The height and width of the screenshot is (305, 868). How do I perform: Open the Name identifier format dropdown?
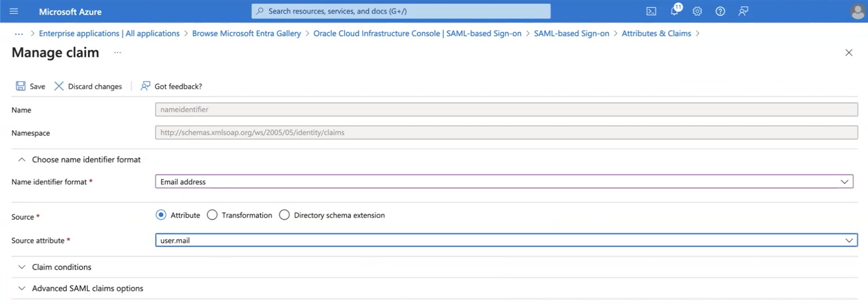pos(504,181)
